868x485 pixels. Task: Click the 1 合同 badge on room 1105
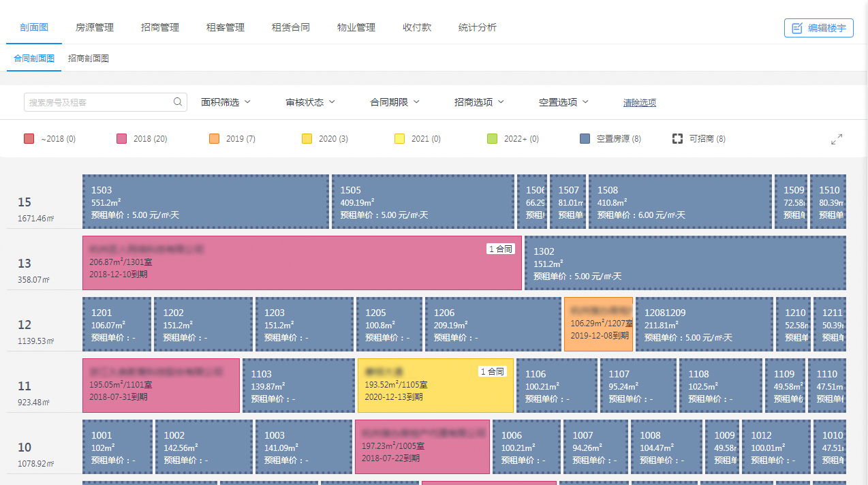[493, 372]
